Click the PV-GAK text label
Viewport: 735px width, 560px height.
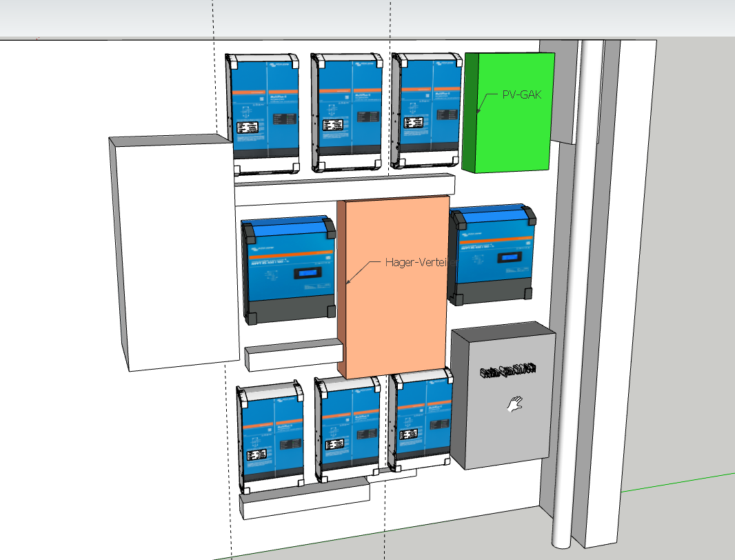(521, 95)
